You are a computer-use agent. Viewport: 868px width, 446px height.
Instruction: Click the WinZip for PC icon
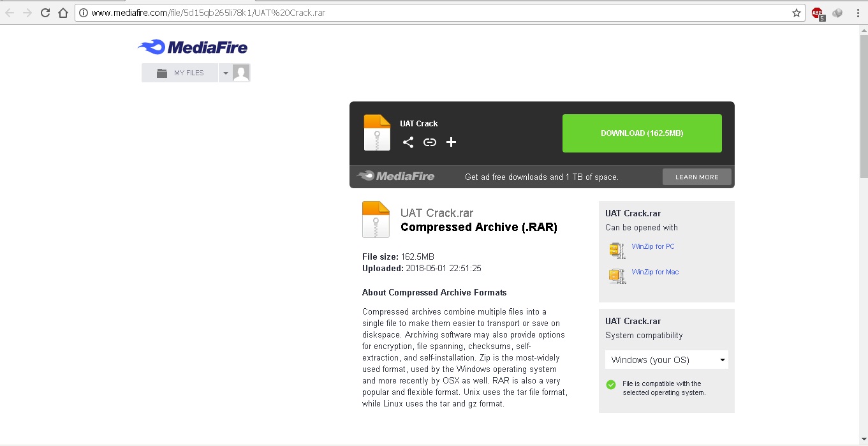pyautogui.click(x=617, y=250)
